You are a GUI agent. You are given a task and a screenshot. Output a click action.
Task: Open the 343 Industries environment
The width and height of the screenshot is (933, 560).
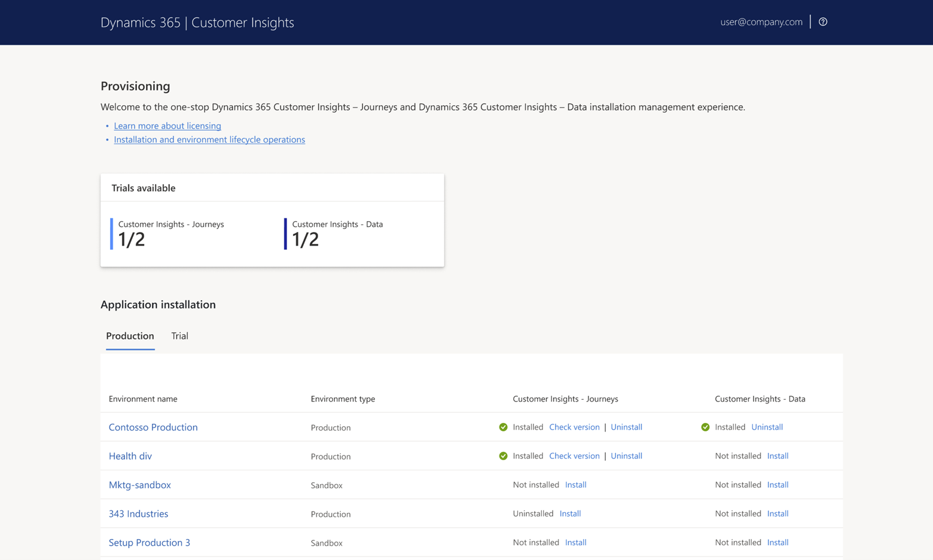(138, 513)
